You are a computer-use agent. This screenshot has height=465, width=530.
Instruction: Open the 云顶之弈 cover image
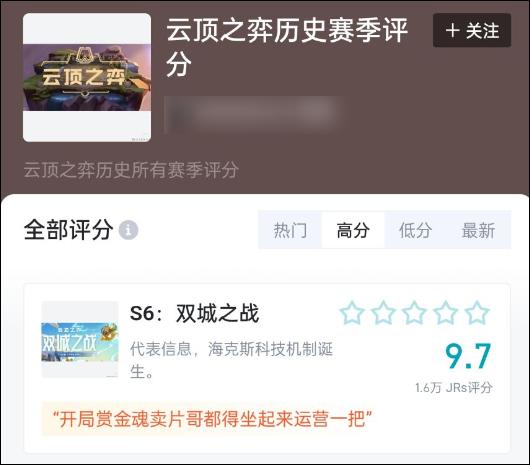(87, 77)
